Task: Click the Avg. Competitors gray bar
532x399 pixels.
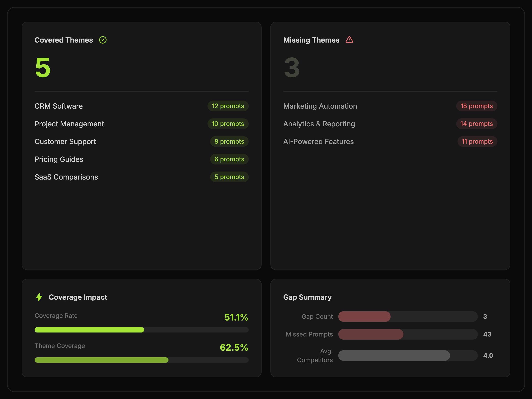Action: pos(394,356)
